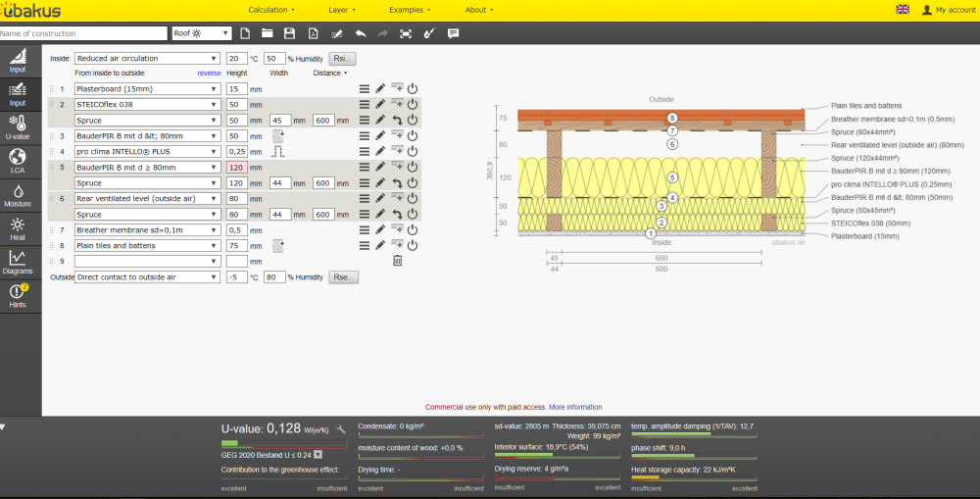Viewport: 980px width, 499px height.
Task: Toggle power for Rear ventilated level layer
Action: (x=413, y=198)
